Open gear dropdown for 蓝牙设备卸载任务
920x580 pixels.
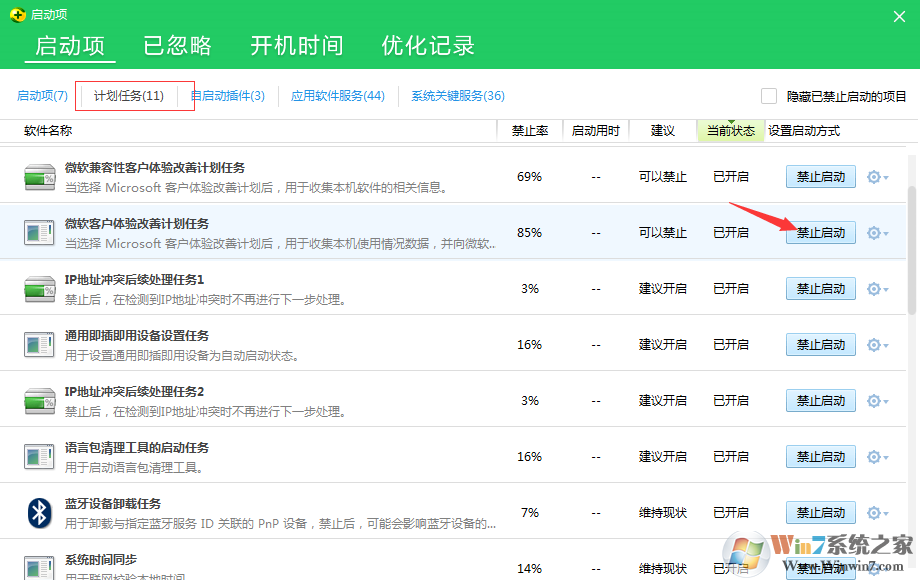(x=877, y=513)
